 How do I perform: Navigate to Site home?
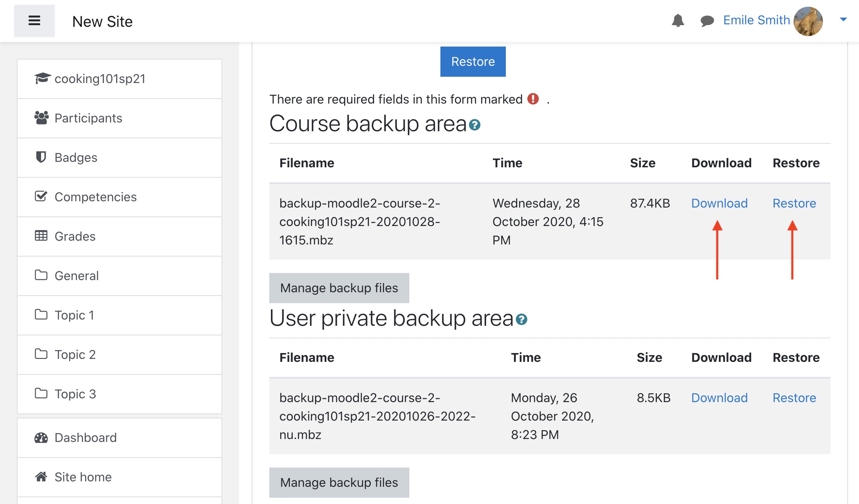(83, 477)
